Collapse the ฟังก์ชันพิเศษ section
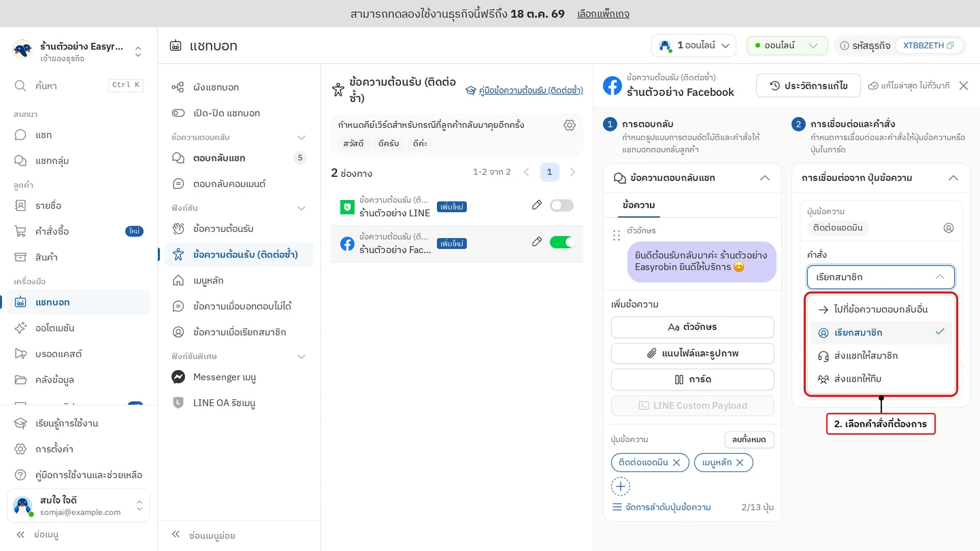This screenshot has width=980, height=551. [301, 356]
